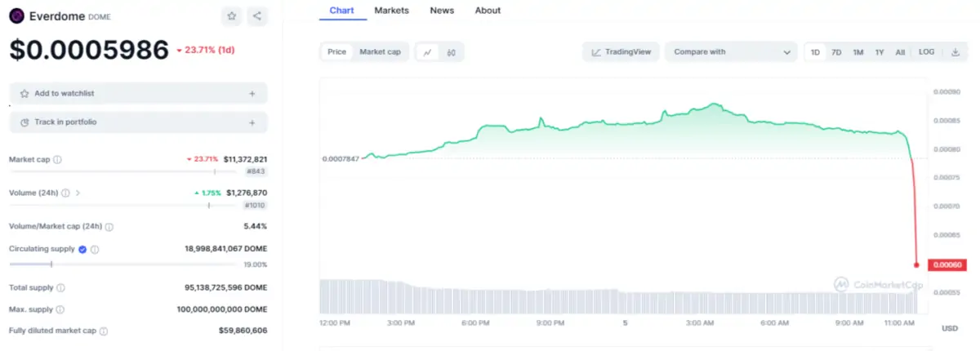Toggle Price chart mode
The height and width of the screenshot is (351, 980).
[x=336, y=51]
